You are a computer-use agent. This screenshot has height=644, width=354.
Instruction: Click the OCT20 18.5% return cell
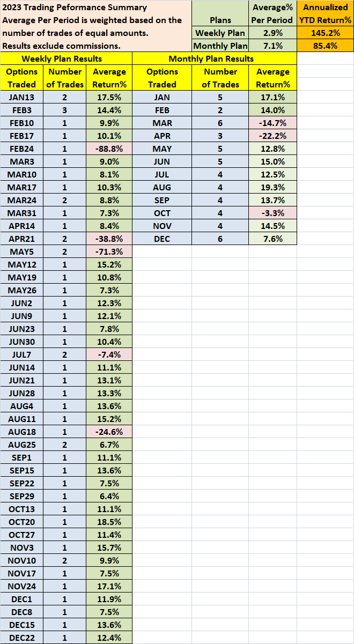click(109, 522)
